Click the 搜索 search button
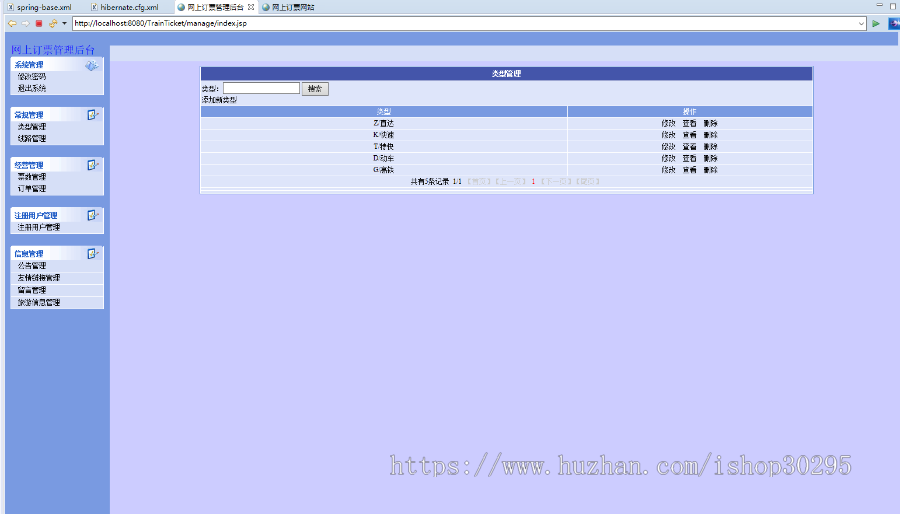This screenshot has height=514, width=900. click(x=315, y=89)
